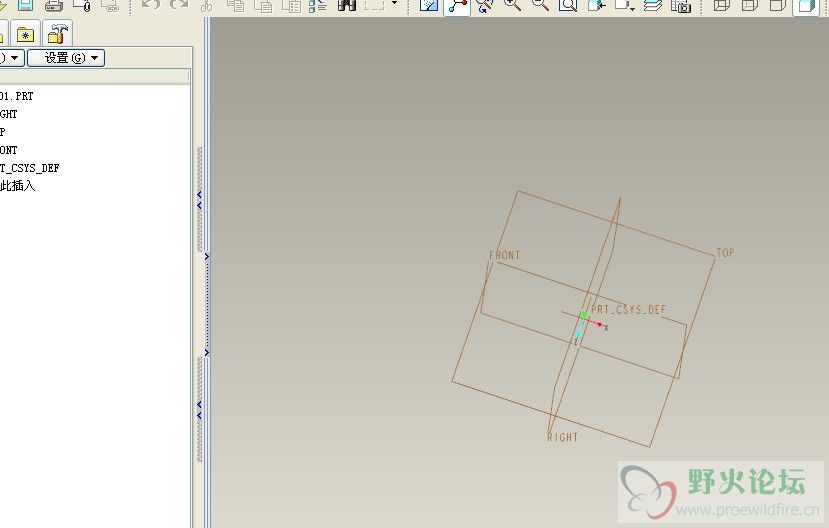Viewport: 829px width, 528px height.
Task: Switch display to Hidden Line mode
Action: tap(750, 5)
